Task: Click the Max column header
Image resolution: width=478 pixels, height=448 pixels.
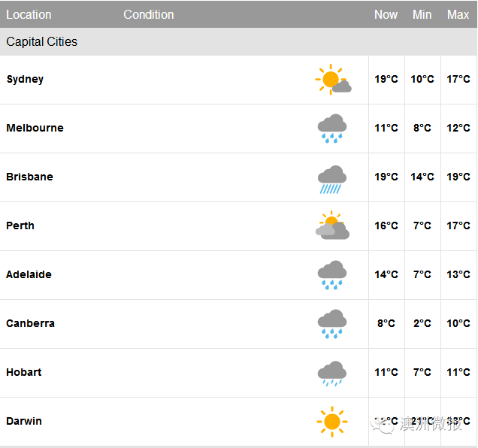Action: pos(458,14)
